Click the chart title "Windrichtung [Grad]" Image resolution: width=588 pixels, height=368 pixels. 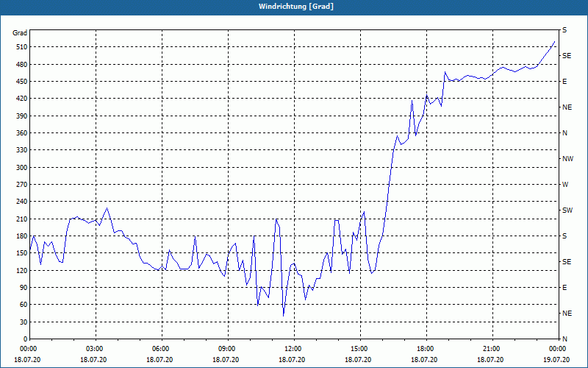296,7
